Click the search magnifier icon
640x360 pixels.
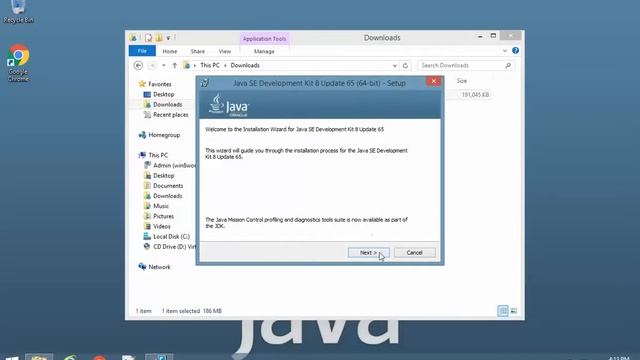(x=508, y=65)
